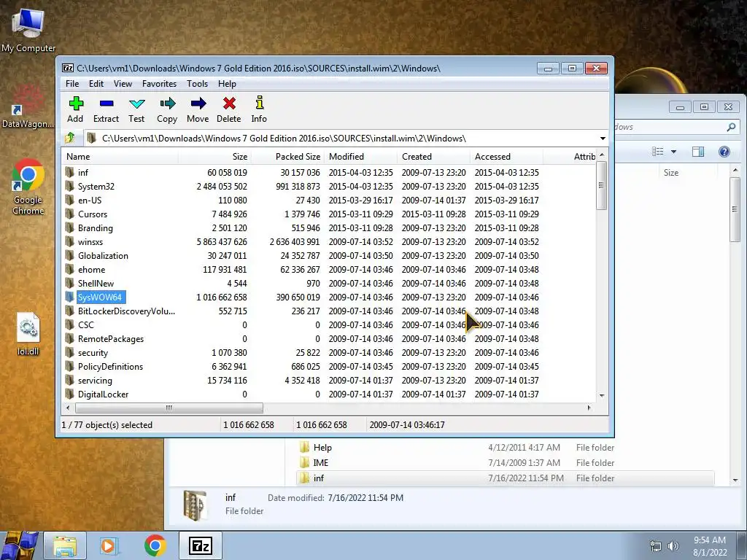
Task: Open the View menu
Action: point(123,83)
